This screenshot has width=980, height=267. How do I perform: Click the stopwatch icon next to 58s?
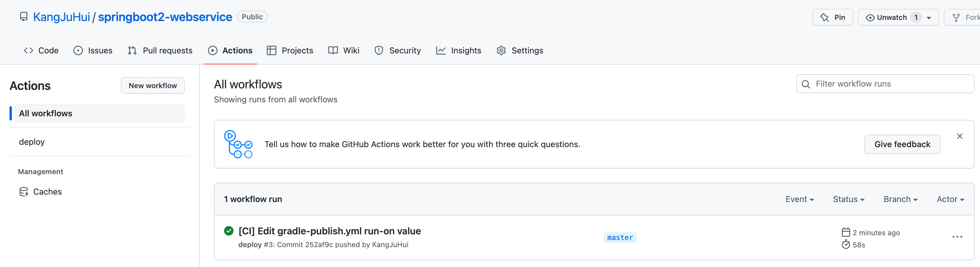tap(845, 244)
